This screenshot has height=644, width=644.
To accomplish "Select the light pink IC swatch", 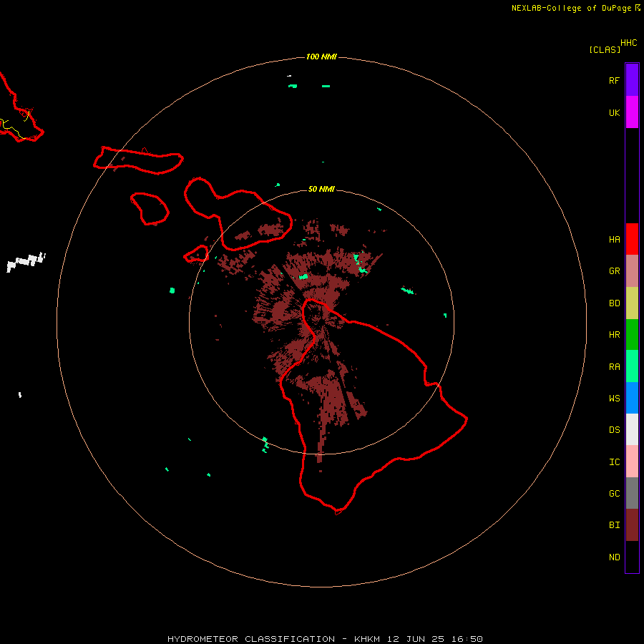I will [632, 462].
